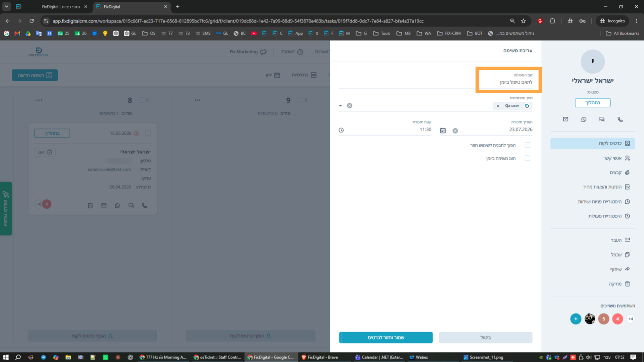Image resolution: width=644 pixels, height=362 pixels.
Task: Expand the שיוך משתמשים dropdown arrow
Action: click(340, 106)
